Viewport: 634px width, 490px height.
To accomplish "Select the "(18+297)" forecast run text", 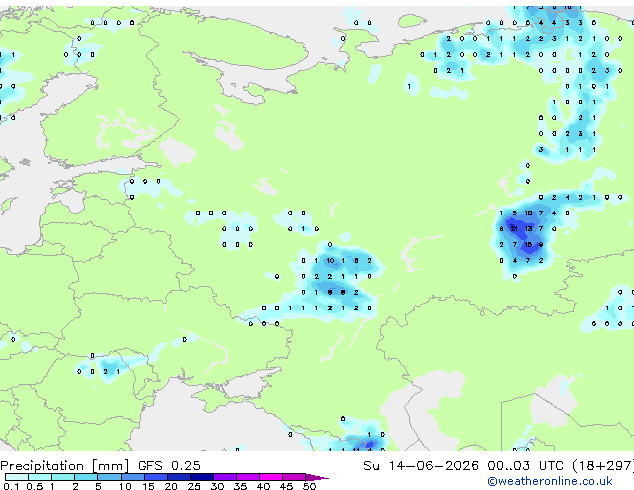I will tap(603, 465).
